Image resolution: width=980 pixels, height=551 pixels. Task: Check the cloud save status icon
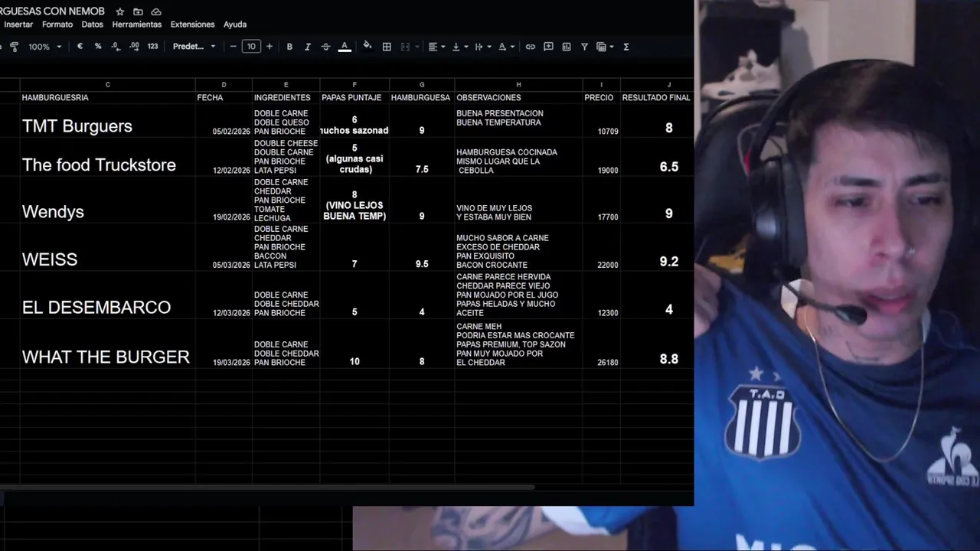[x=156, y=11]
